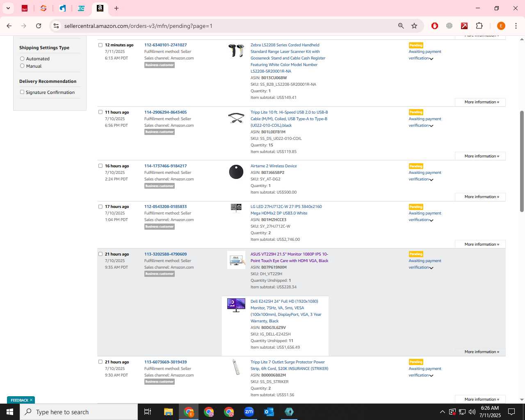Open the volume icon in system tray
The height and width of the screenshot is (420, 525).
coord(472,412)
